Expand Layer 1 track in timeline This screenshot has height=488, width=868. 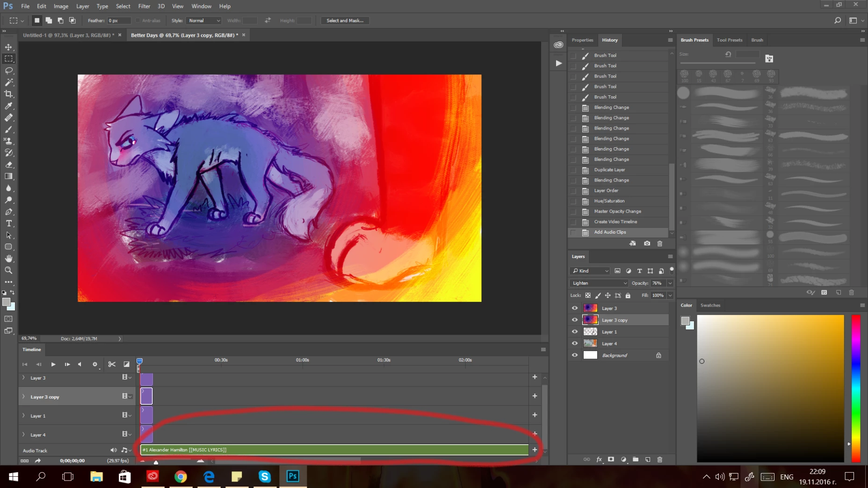pos(23,416)
